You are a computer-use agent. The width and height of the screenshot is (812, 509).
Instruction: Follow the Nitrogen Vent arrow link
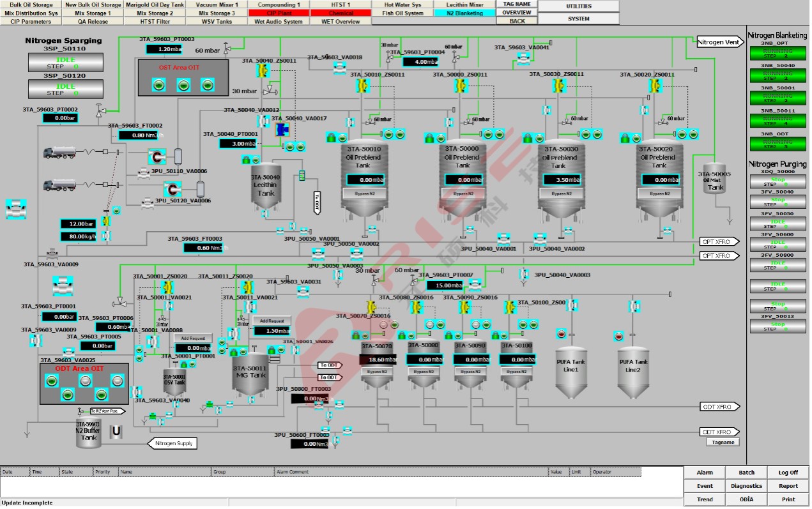[x=719, y=42]
